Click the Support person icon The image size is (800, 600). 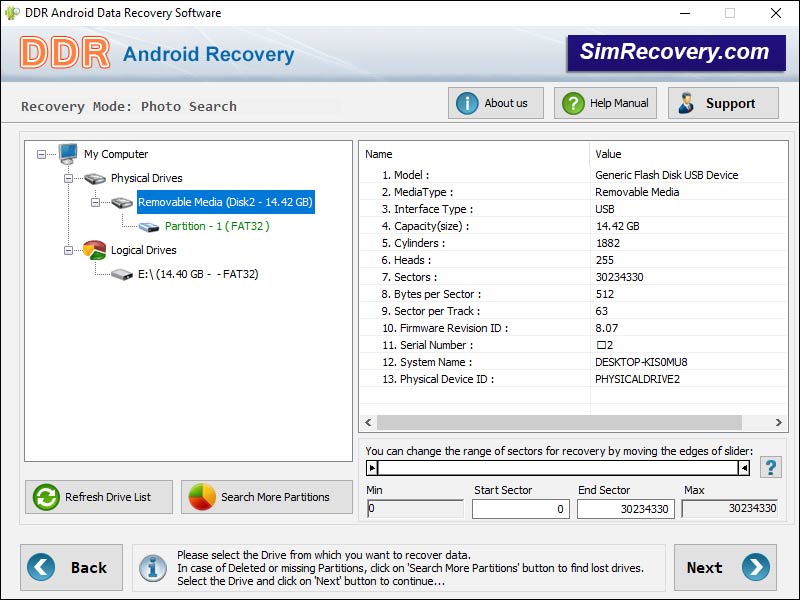coord(686,103)
